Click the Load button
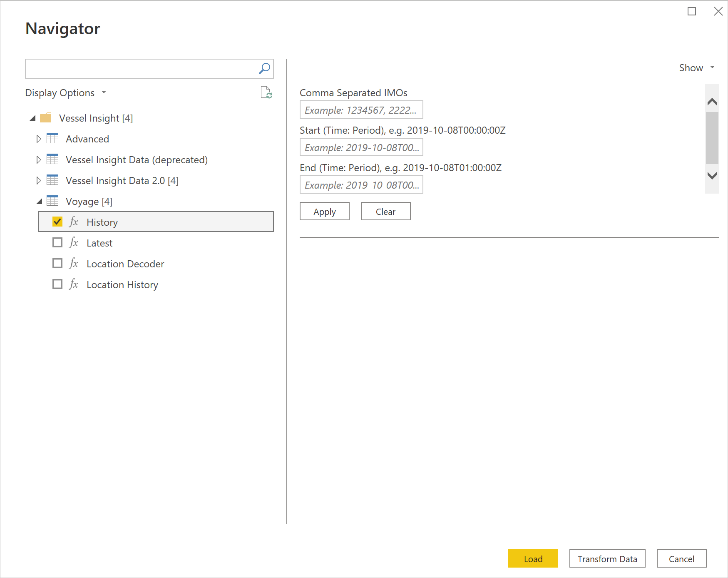Viewport: 728px width, 578px height. [x=533, y=559]
